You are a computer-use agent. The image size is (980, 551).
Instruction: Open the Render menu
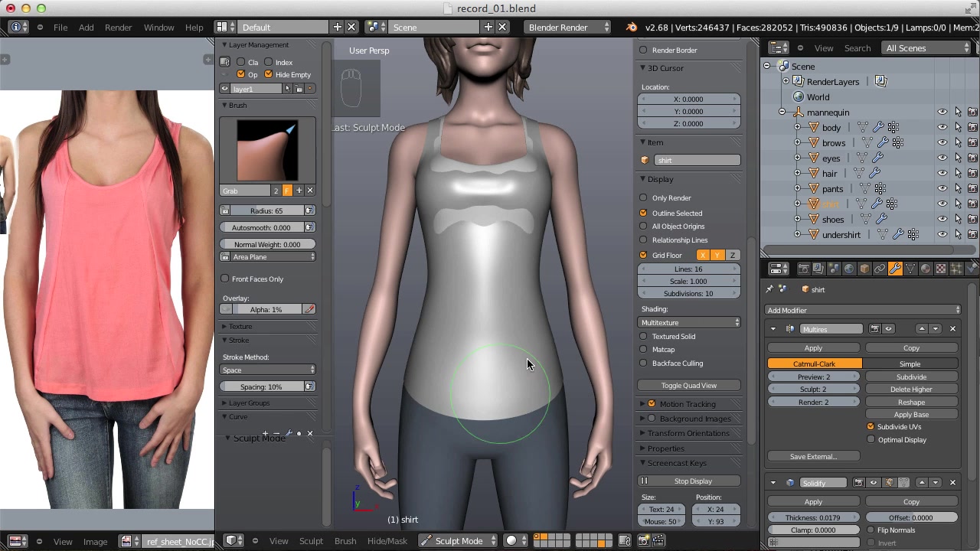[118, 28]
